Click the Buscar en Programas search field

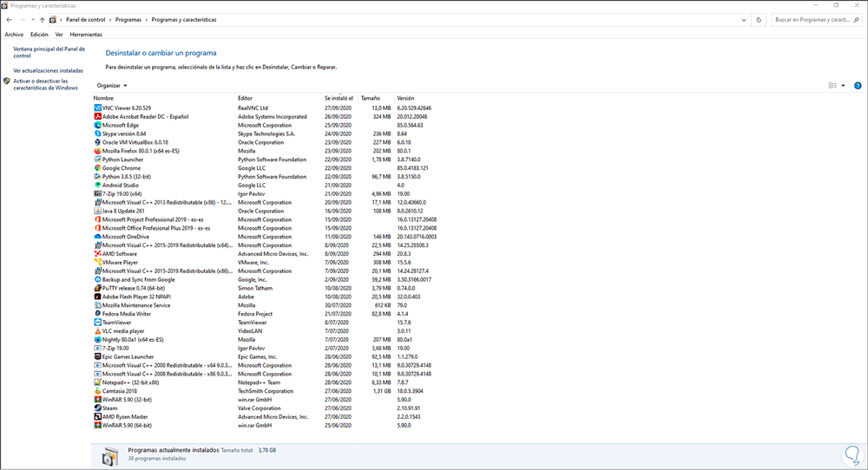817,20
